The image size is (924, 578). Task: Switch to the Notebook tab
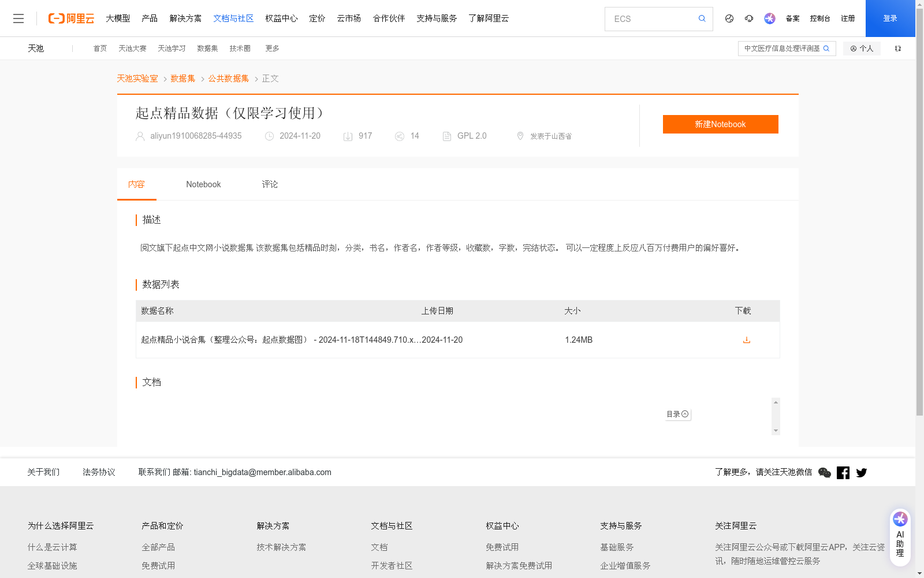(203, 184)
